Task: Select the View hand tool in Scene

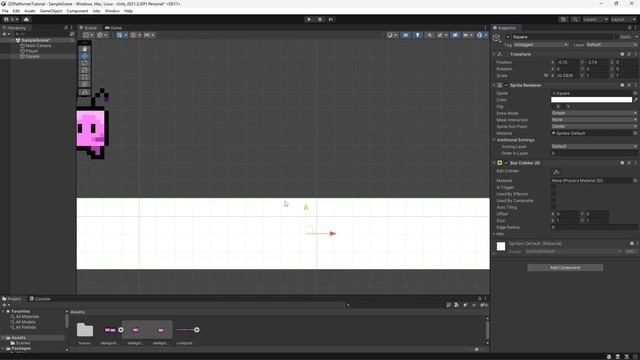Action: [x=84, y=49]
